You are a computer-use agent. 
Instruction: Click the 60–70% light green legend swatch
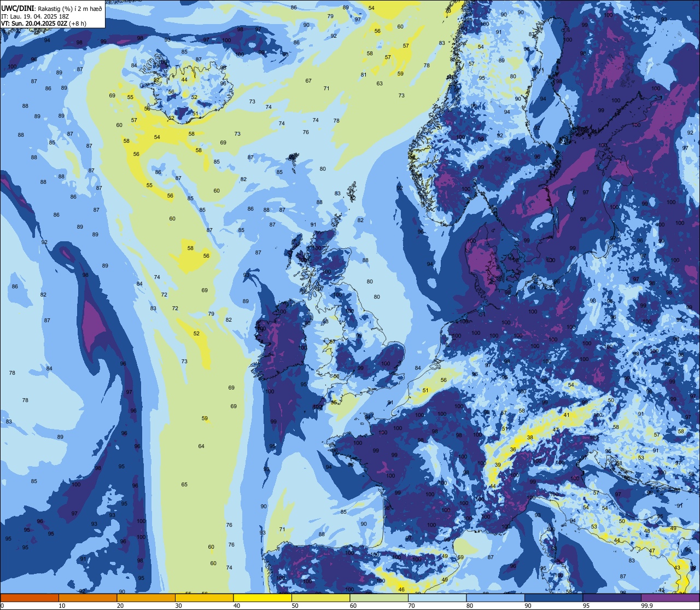(379, 597)
